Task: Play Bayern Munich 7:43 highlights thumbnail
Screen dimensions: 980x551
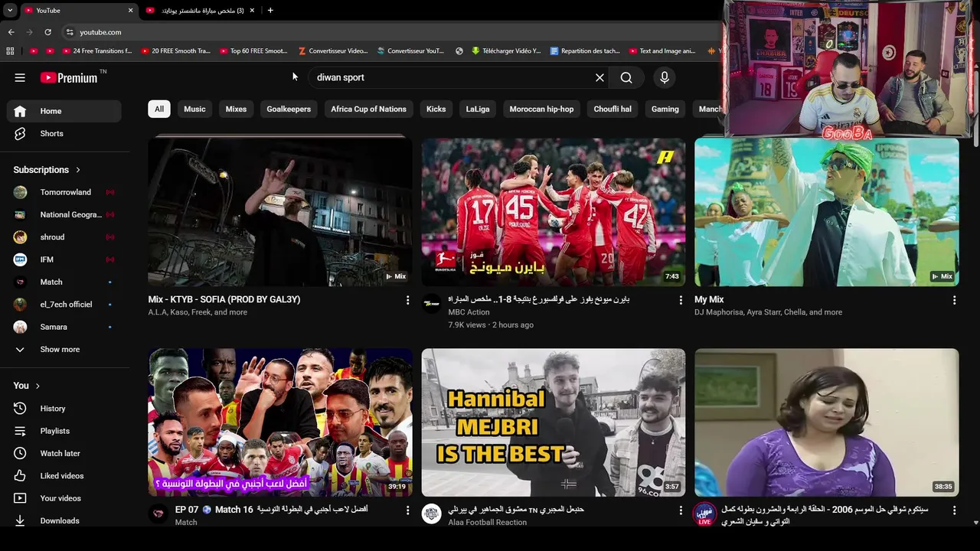Action: click(554, 212)
